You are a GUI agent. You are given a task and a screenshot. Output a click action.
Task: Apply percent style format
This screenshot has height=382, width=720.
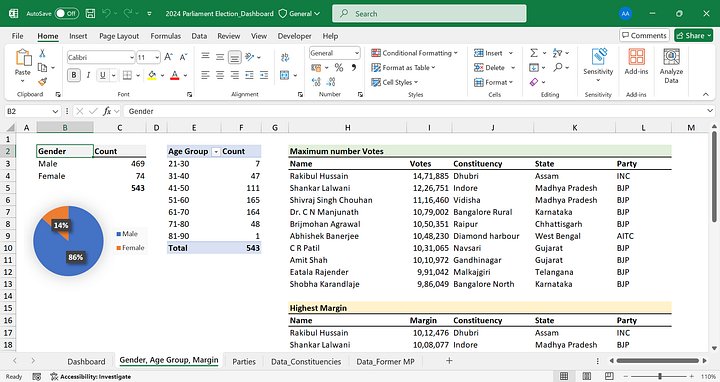click(x=339, y=67)
